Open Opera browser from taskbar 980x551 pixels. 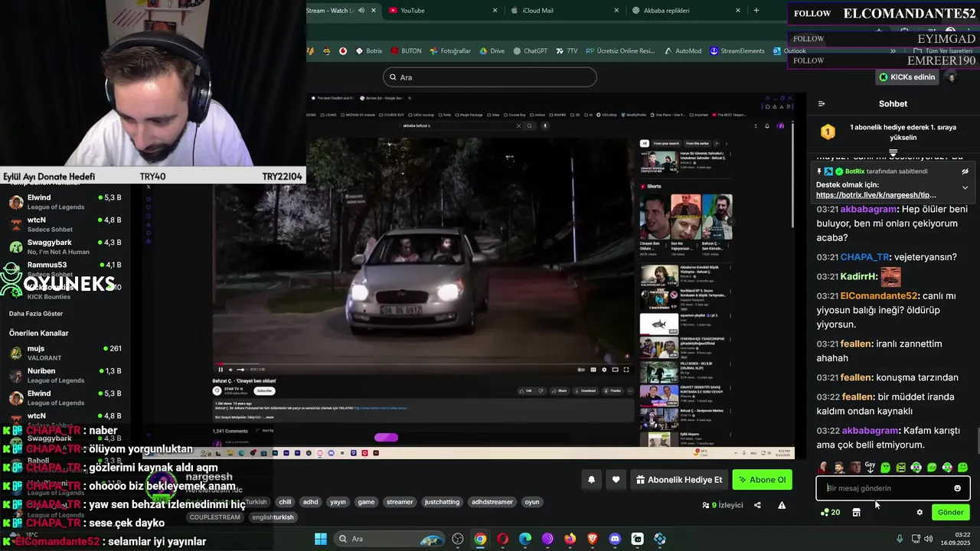pyautogui.click(x=502, y=539)
